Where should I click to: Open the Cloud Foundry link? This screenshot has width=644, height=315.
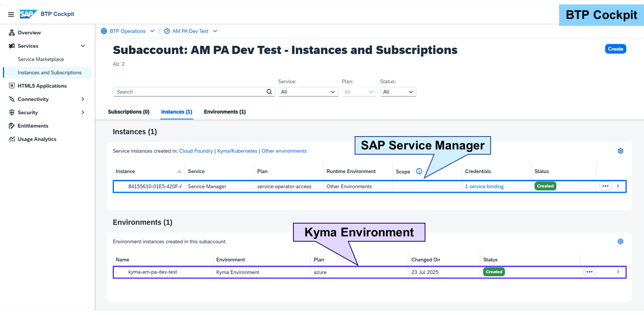(x=196, y=151)
